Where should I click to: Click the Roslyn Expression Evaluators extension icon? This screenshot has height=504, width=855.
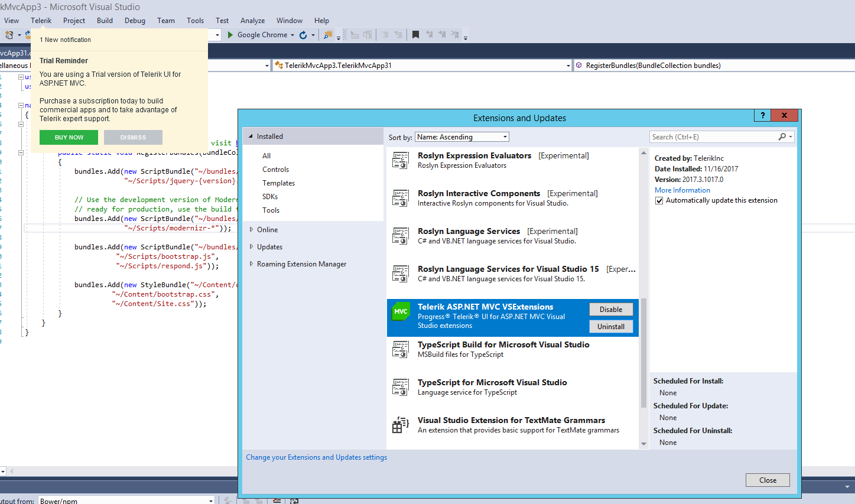click(x=401, y=160)
